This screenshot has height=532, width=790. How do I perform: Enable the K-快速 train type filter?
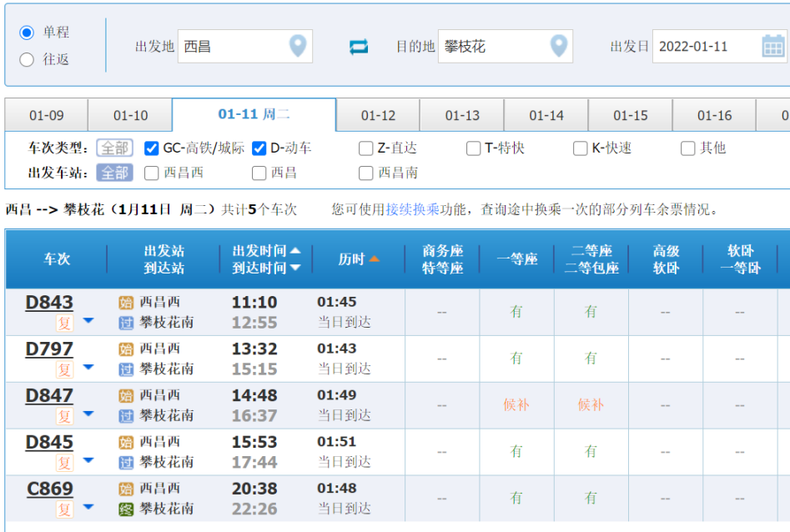coord(581,148)
